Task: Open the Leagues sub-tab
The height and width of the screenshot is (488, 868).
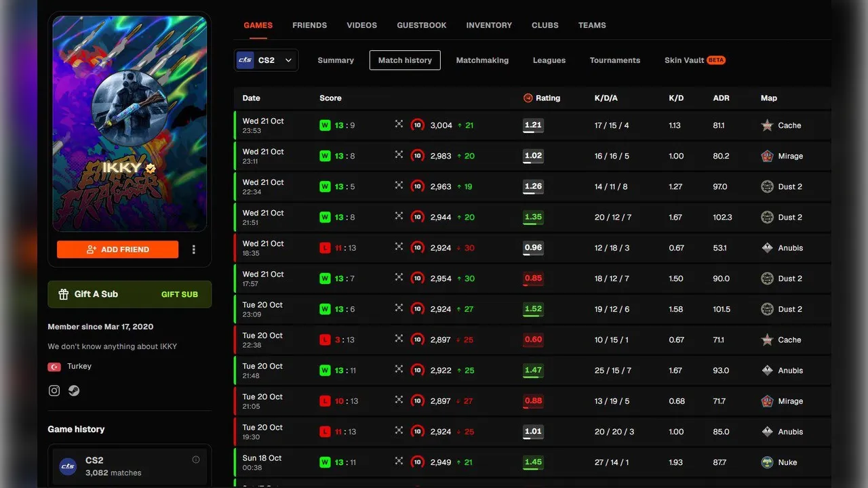Action: 549,60
